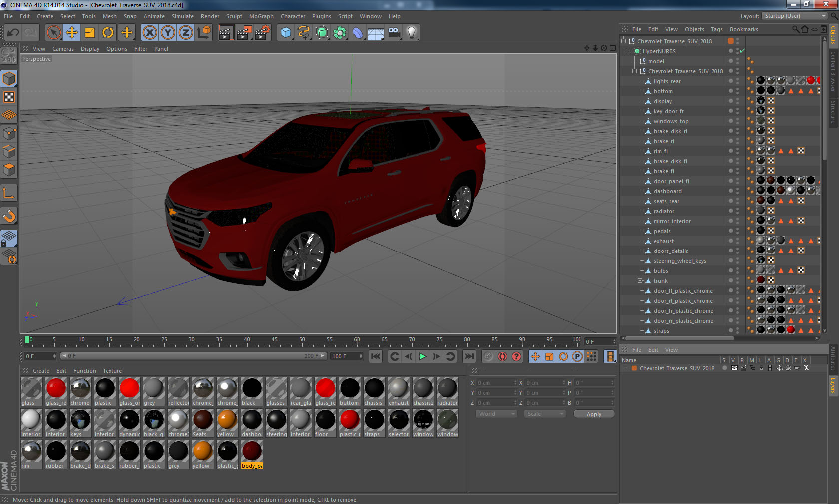Go to end of animation
The width and height of the screenshot is (839, 504).
pos(469,356)
